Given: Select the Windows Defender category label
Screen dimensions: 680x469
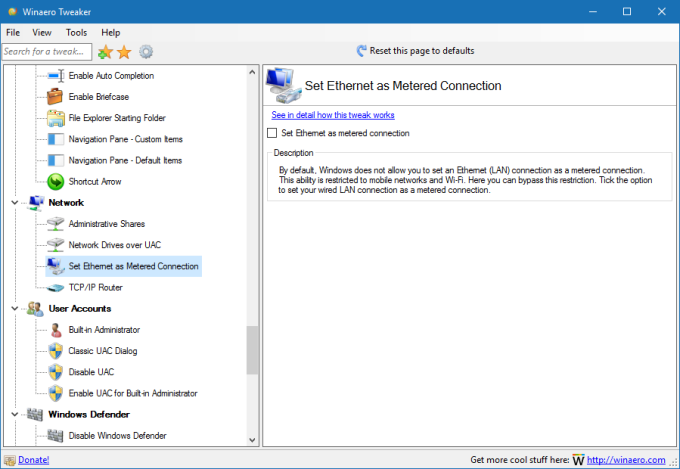Looking at the screenshot, I should [x=89, y=414].
